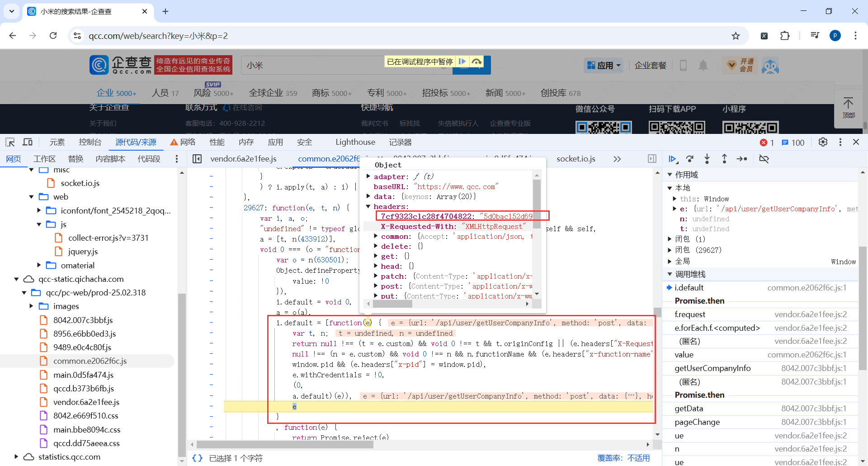
Task: Bookmark this page with star
Action: (x=736, y=36)
